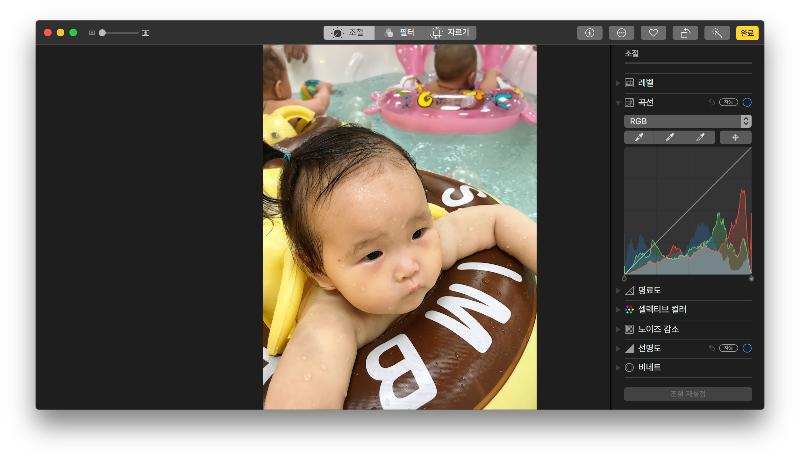The image size is (800, 460).
Task: Click the 곡선 curves icon
Action: click(x=630, y=103)
